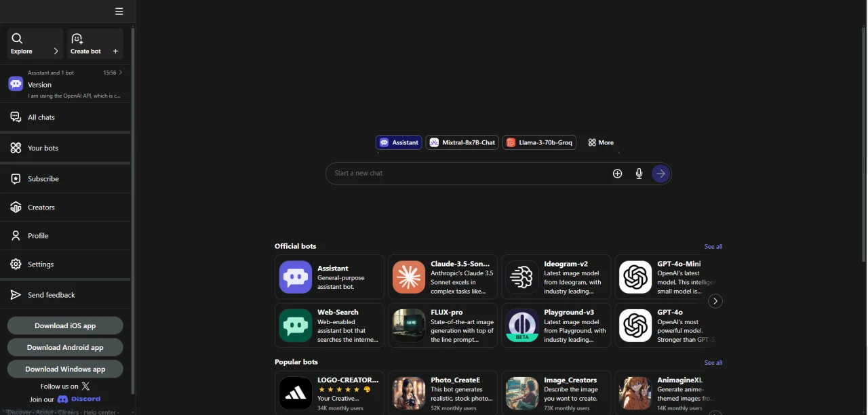Image resolution: width=868 pixels, height=415 pixels.
Task: Open the Web-Search bot card
Action: coord(330,325)
